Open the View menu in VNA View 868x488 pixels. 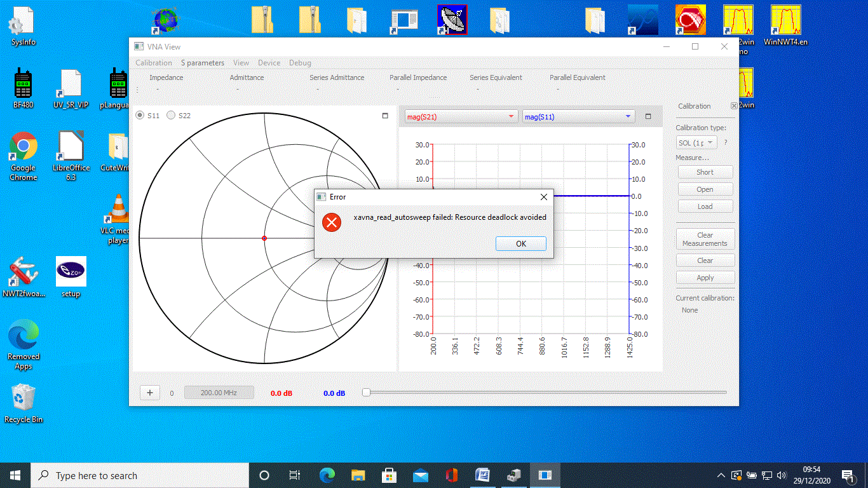[x=241, y=63]
